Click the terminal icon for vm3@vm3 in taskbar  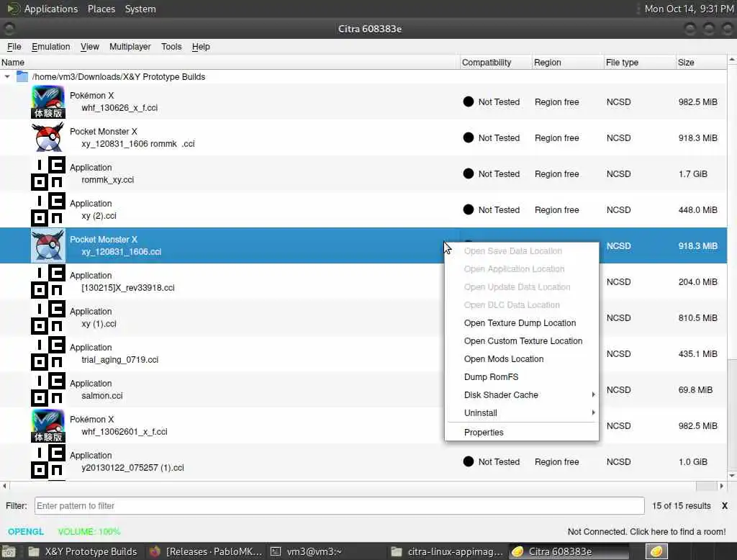click(276, 551)
